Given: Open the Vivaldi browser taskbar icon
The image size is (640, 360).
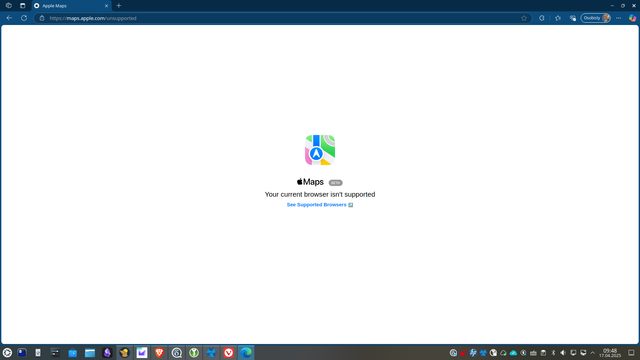Looking at the screenshot, I should 229,353.
